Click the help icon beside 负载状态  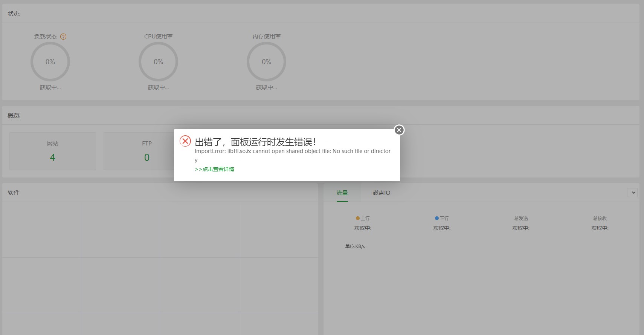(x=63, y=37)
